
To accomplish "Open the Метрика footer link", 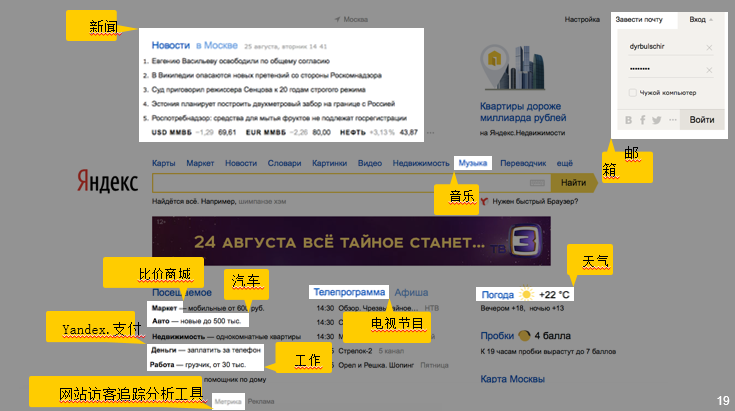I will click(228, 402).
